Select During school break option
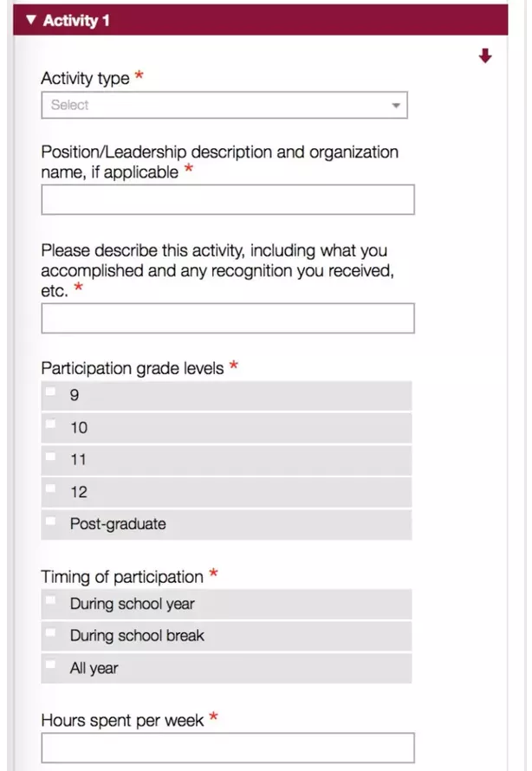 [x=51, y=633]
